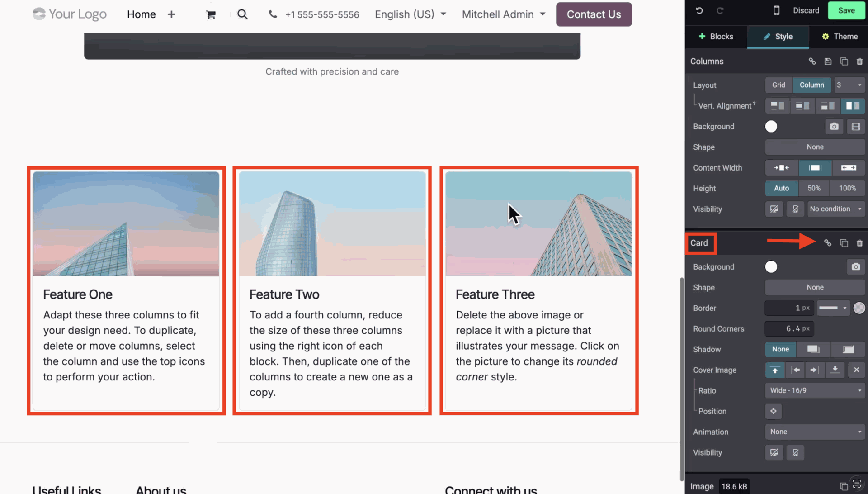868x494 pixels.
Task: Set Shadow option to None
Action: [780, 349]
